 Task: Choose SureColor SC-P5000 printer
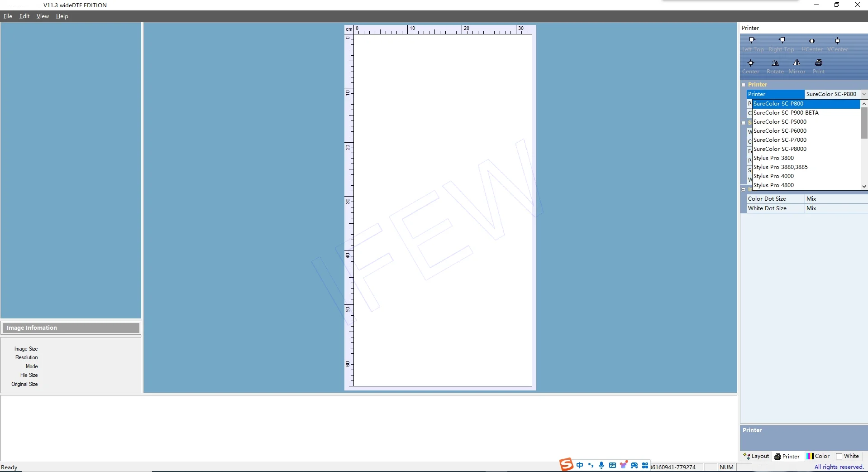click(806, 122)
